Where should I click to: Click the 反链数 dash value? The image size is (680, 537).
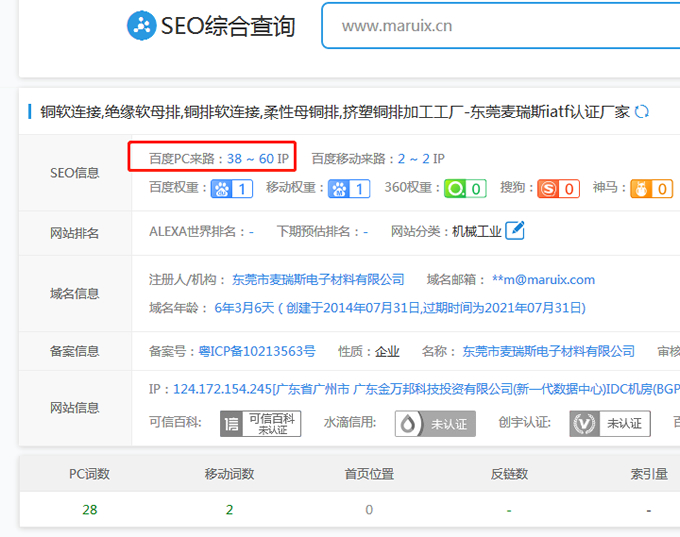[509, 511]
